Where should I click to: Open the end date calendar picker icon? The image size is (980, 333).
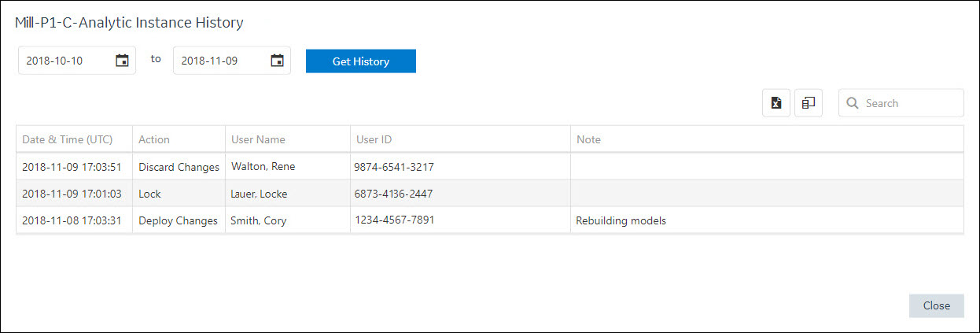277,61
